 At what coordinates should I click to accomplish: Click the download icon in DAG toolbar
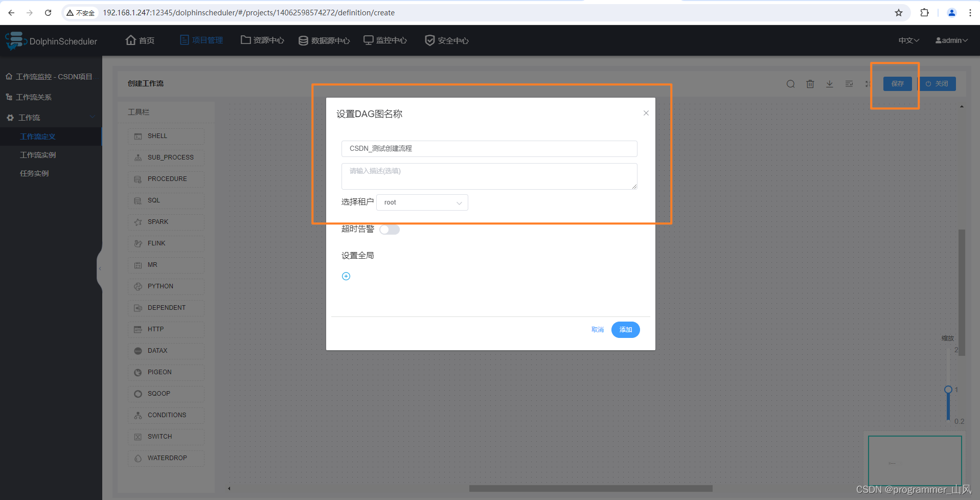830,84
